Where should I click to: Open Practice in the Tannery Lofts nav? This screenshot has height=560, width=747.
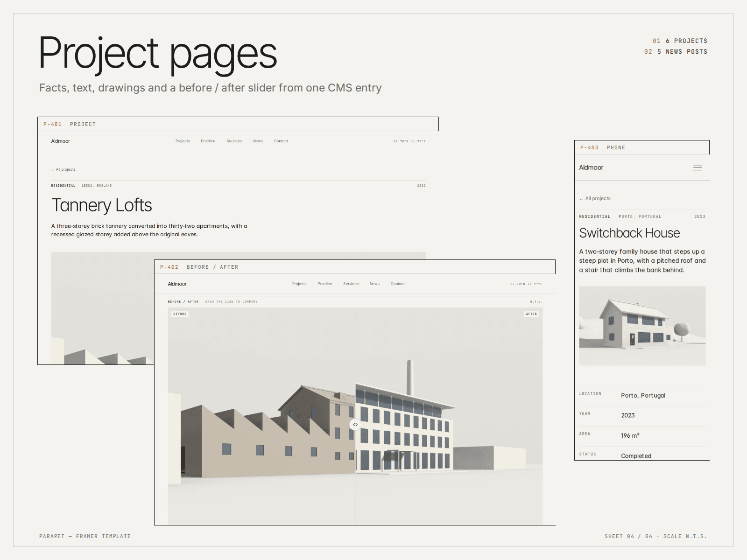click(208, 141)
